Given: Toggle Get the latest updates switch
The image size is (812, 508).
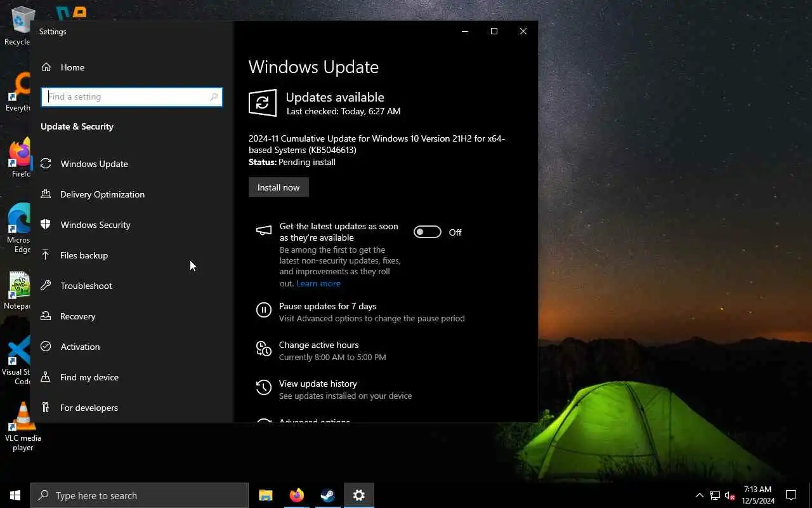Looking at the screenshot, I should click(x=428, y=232).
